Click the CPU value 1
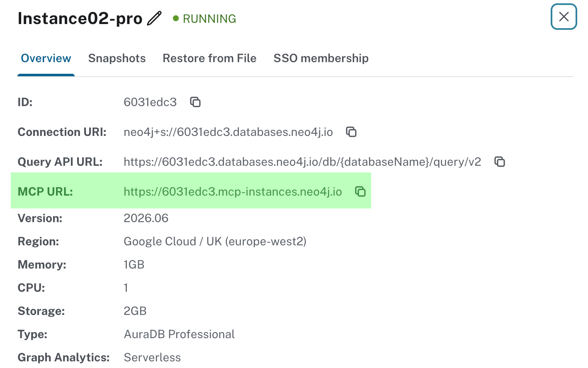This screenshot has width=588, height=368. tap(126, 288)
